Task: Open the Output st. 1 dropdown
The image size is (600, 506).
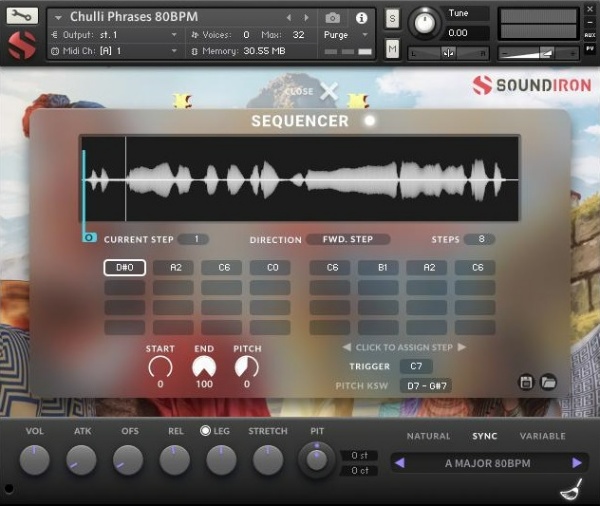Action: [x=114, y=35]
